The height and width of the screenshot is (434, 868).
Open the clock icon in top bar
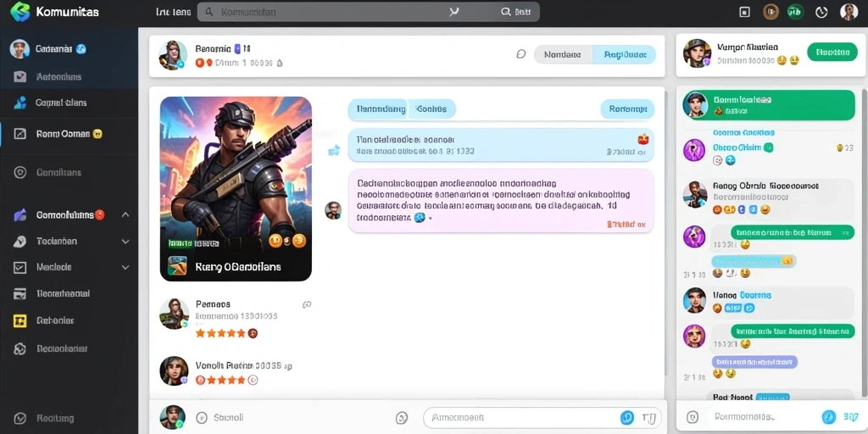(821, 12)
